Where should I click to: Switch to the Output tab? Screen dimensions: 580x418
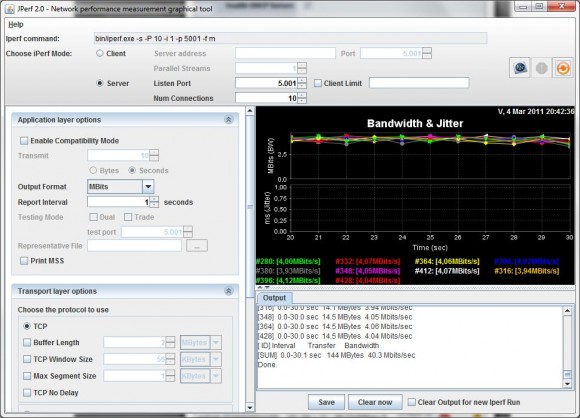click(x=274, y=298)
